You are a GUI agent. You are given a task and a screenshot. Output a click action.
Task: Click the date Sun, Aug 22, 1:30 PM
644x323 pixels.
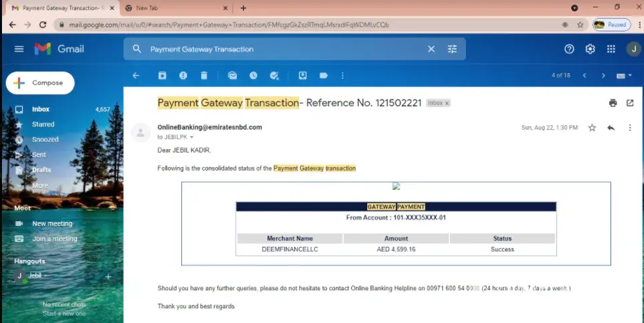(550, 128)
